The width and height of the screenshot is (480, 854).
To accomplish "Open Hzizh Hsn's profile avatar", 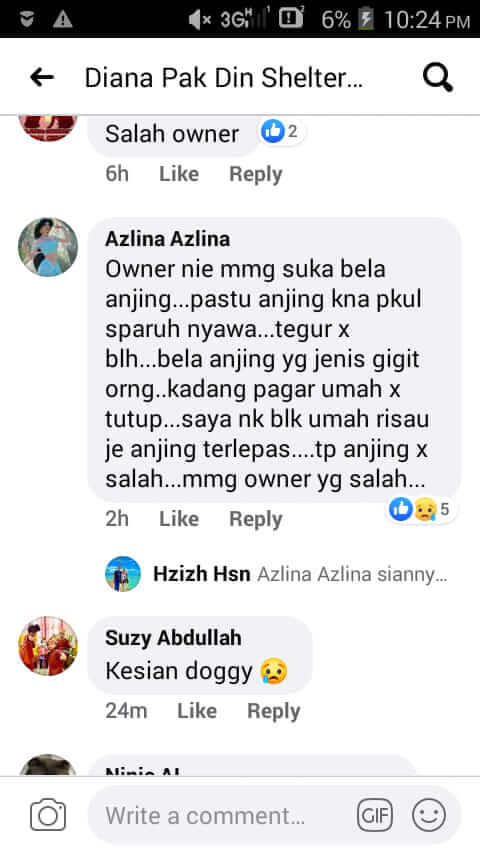I will point(123,574).
